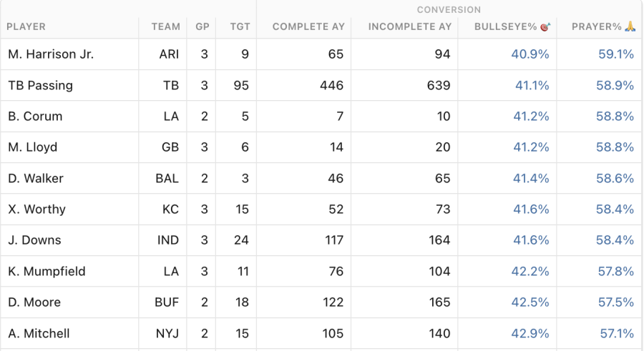Select the CONVERSION group header
The width and height of the screenshot is (644, 351).
[449, 9]
